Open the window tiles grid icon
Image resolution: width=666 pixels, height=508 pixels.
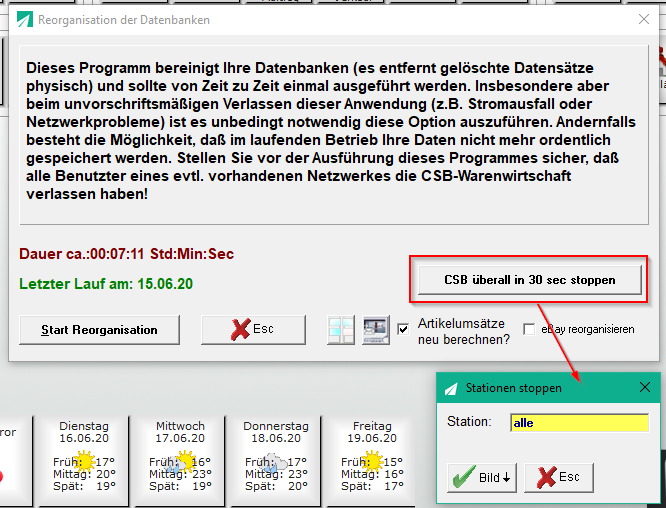pos(341,330)
